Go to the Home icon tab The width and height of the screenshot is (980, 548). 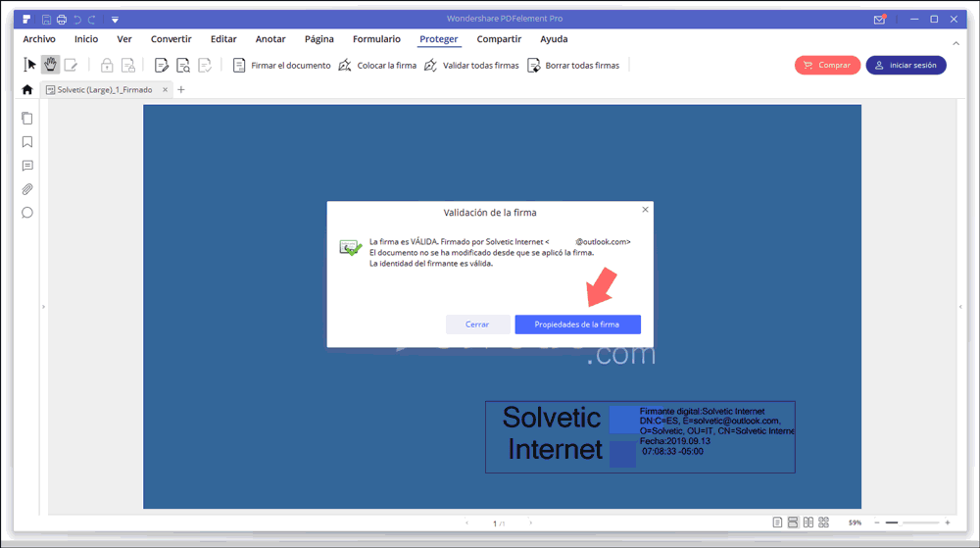26,89
